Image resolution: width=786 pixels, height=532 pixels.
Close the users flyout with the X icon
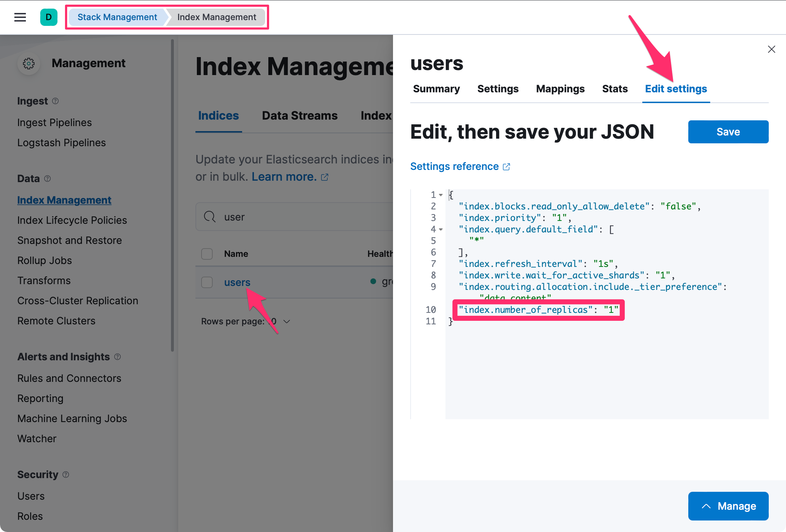[x=771, y=49]
